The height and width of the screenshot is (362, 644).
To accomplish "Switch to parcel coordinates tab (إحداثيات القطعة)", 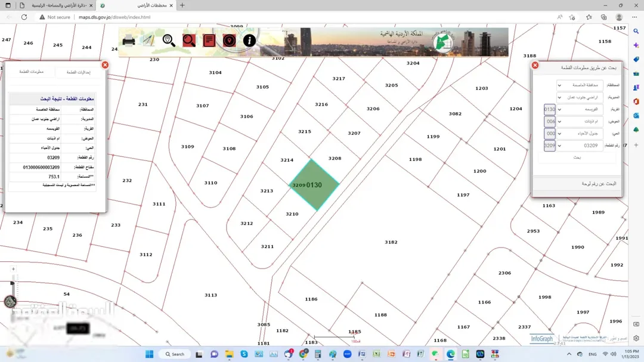I will pyautogui.click(x=79, y=72).
